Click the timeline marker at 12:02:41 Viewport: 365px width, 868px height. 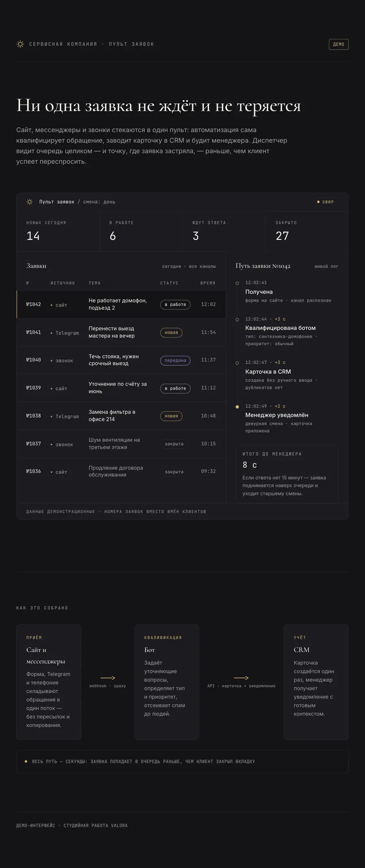[x=237, y=283]
